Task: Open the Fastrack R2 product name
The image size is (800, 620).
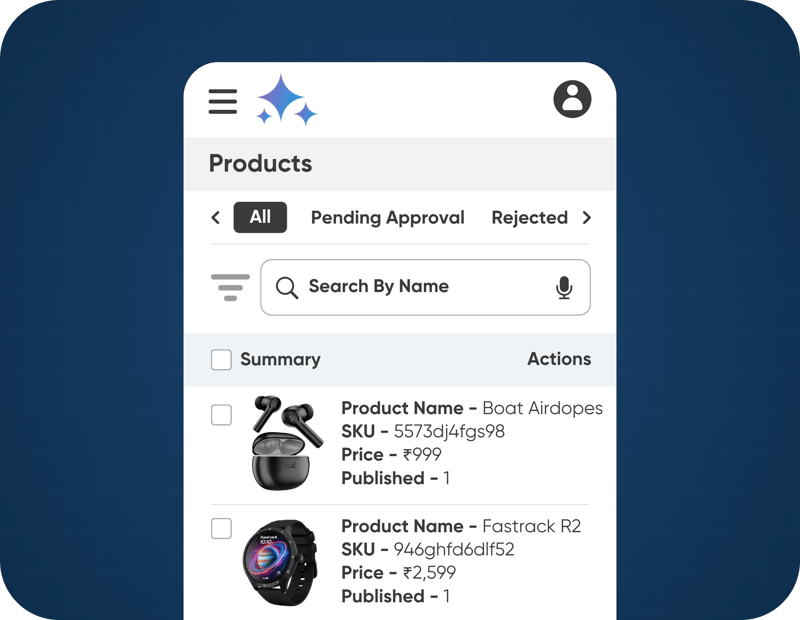Action: (532, 526)
